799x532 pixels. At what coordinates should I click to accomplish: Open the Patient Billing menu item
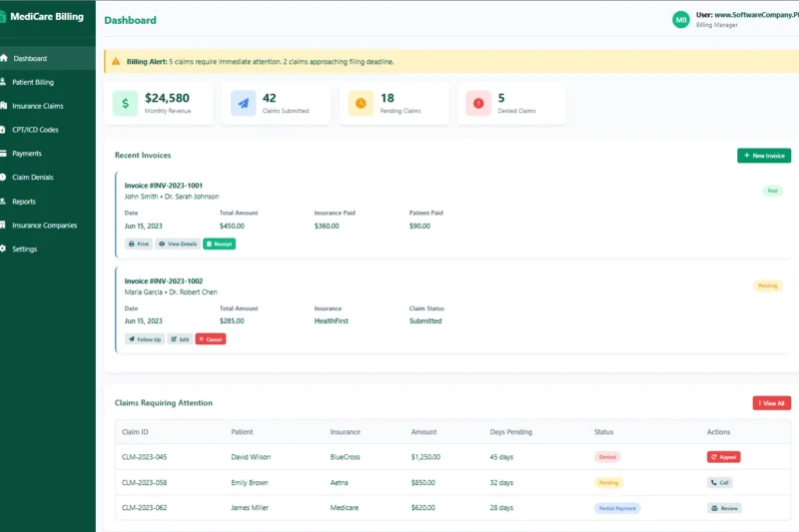pos(47,82)
